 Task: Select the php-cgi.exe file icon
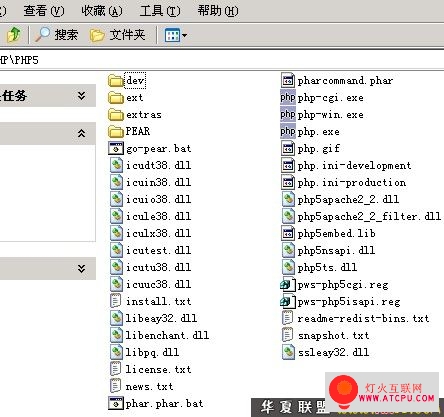288,97
